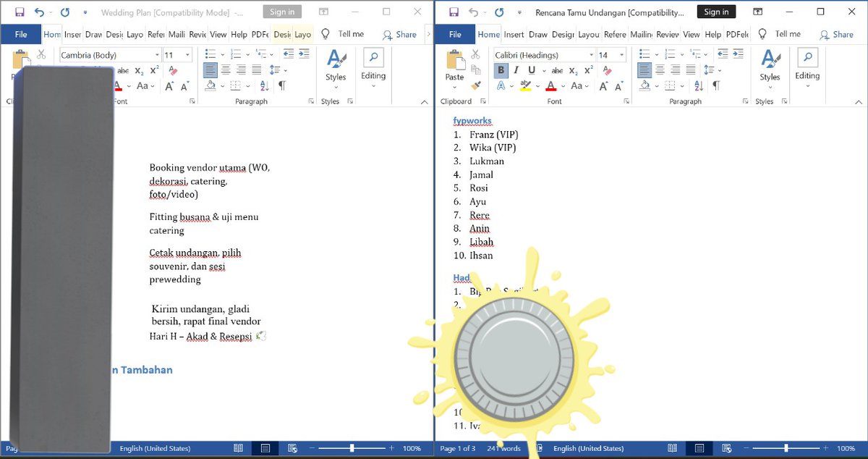Toggle paragraph marks in Rencana Tamu Undangan window
The image size is (868, 459).
point(715,85)
